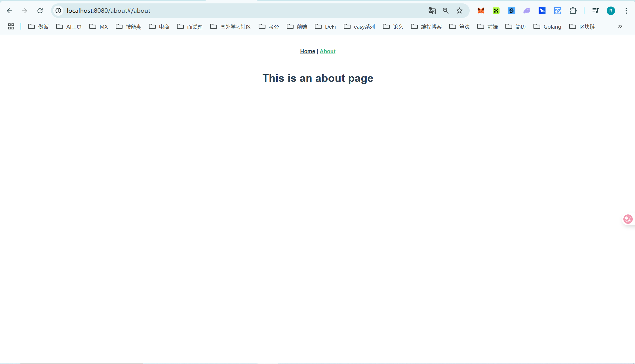The height and width of the screenshot is (364, 635).
Task: Open the profile avatar R button
Action: [x=611, y=11]
